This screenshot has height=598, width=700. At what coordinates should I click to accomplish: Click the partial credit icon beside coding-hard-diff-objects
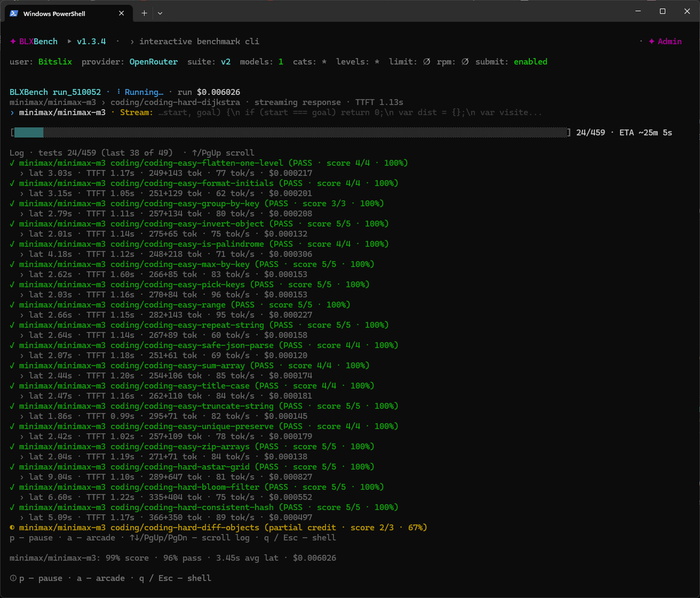coord(12,527)
